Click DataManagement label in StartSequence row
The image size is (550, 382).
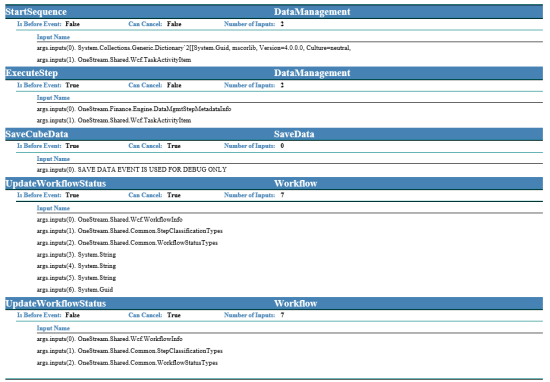[x=312, y=12]
